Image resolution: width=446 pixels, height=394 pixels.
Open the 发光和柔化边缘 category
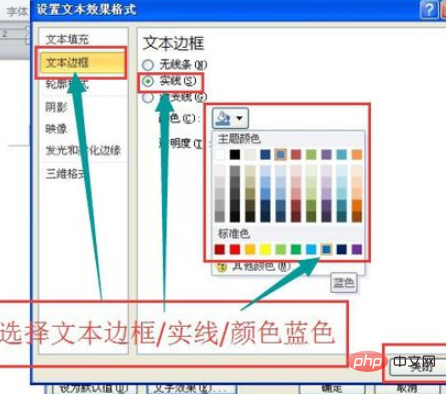[83, 150]
